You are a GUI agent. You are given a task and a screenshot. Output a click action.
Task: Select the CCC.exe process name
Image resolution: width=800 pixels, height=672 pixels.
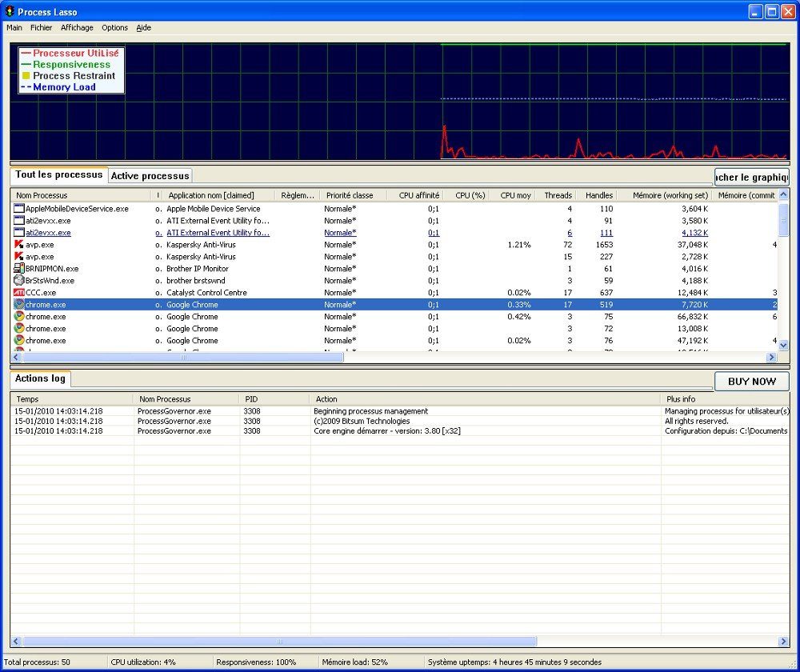41,292
